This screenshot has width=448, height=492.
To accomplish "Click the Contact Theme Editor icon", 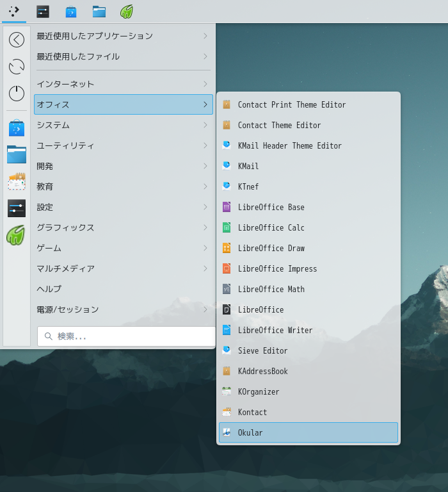I will [227, 125].
